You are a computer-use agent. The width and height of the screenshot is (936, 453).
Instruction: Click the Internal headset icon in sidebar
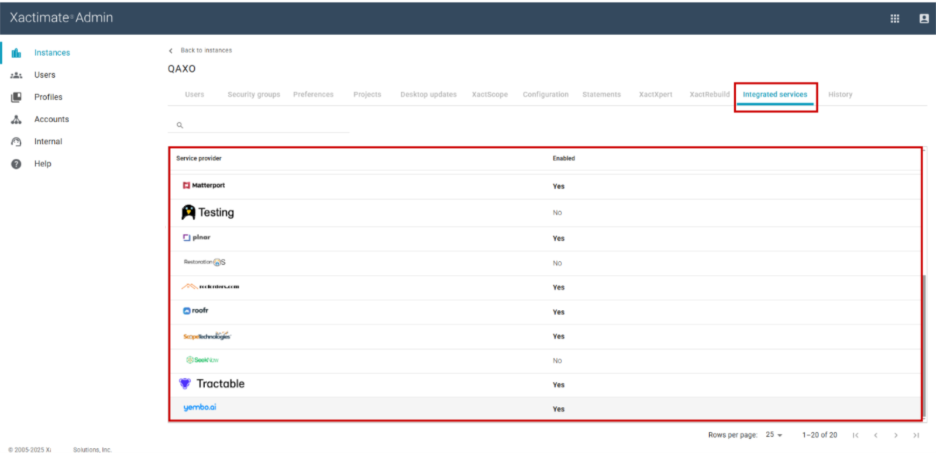coord(17,142)
